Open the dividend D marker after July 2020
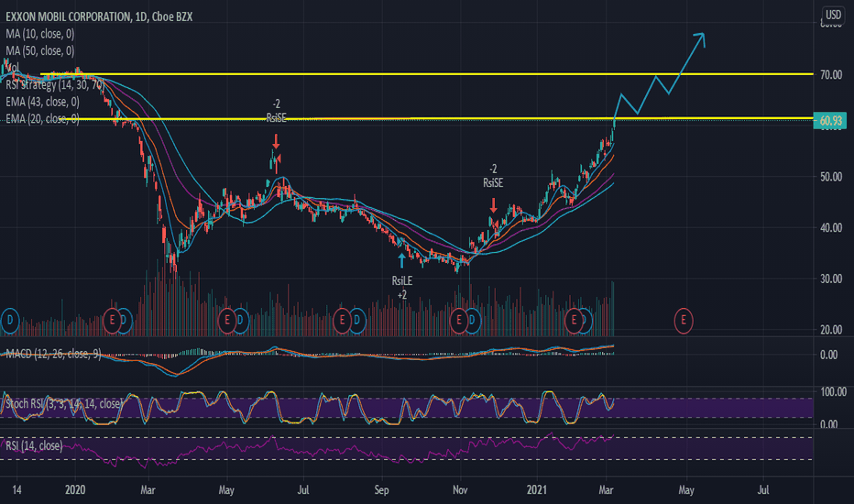The image size is (854, 504). tap(357, 321)
